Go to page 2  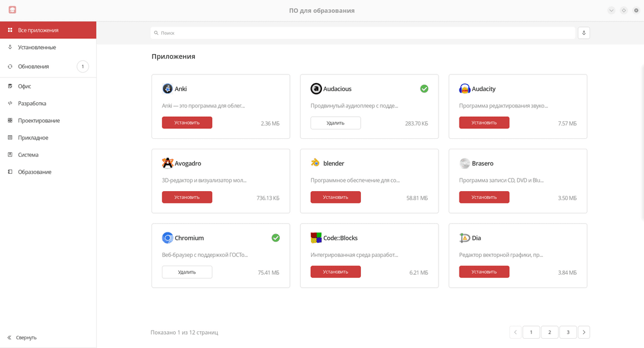tap(549, 332)
